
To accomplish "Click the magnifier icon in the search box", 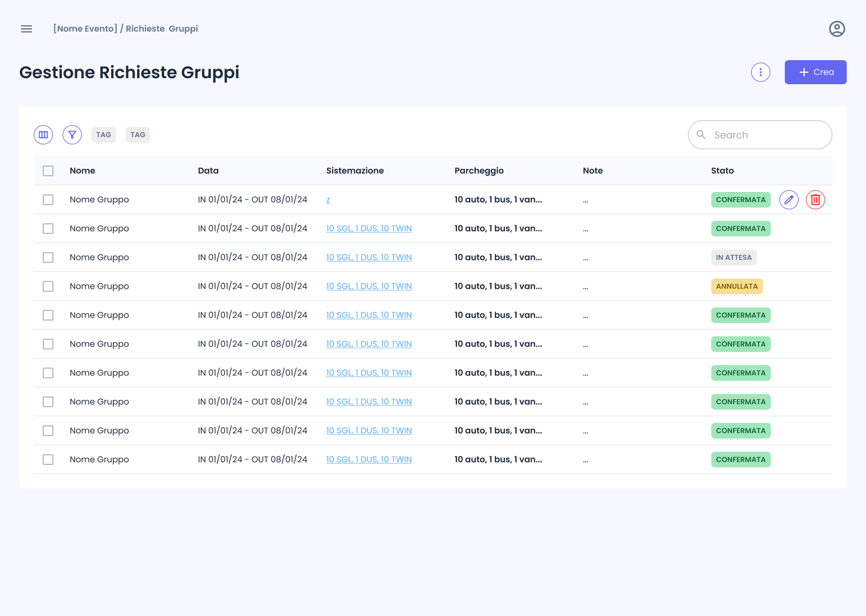I will click(701, 135).
